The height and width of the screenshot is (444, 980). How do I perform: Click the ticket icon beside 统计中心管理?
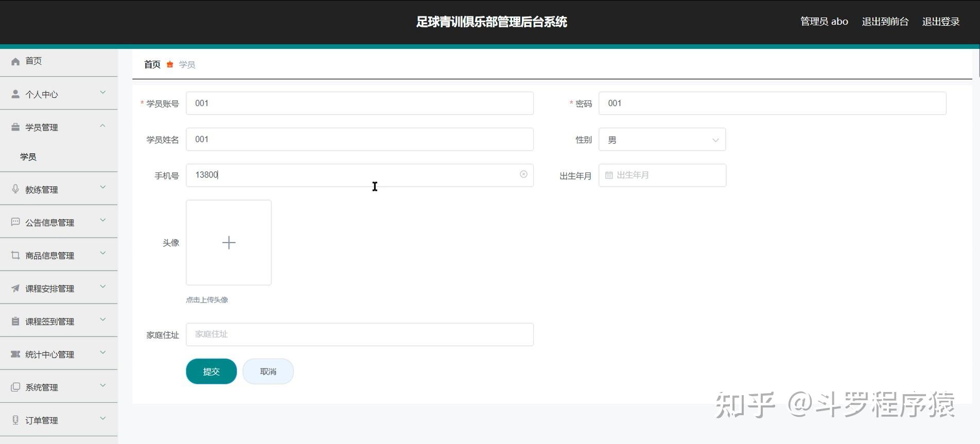click(15, 354)
